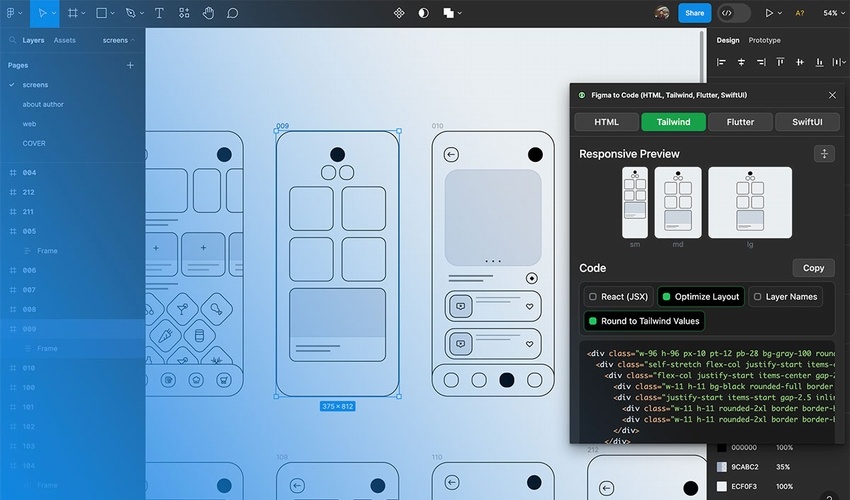The width and height of the screenshot is (850, 500).
Task: Select the Move tool in toolbar
Action: coord(43,13)
